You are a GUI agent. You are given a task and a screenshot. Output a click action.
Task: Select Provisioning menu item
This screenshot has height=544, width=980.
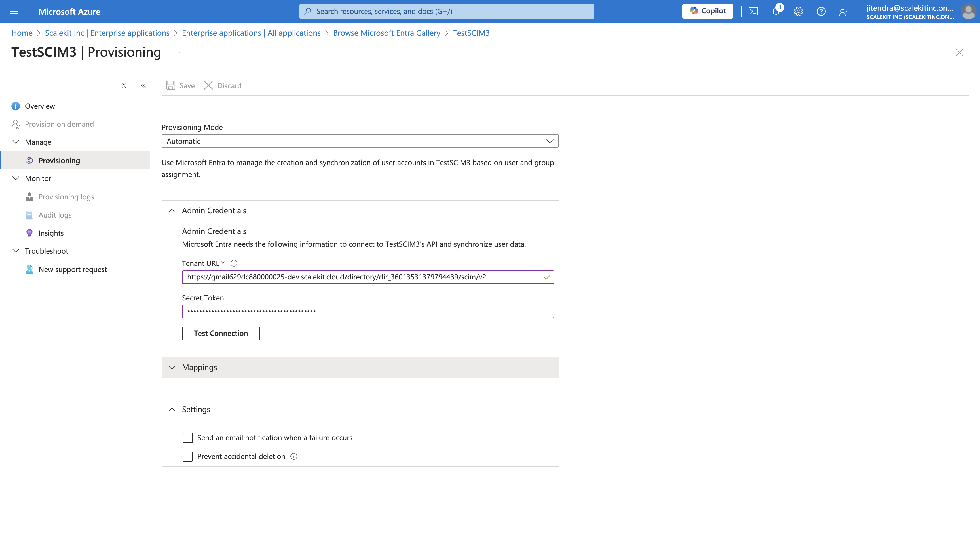pos(75,161)
